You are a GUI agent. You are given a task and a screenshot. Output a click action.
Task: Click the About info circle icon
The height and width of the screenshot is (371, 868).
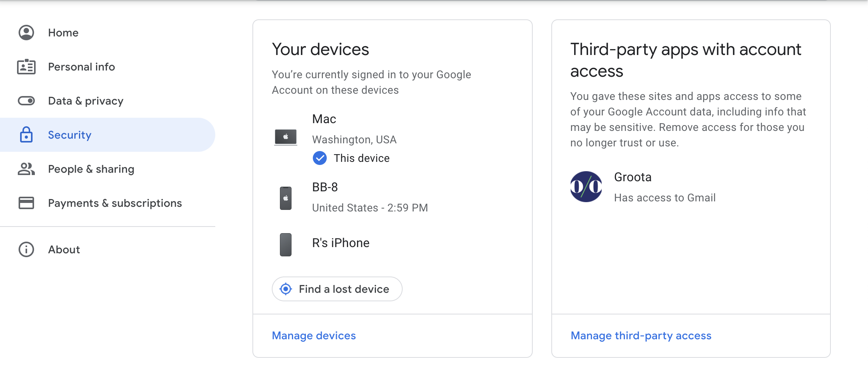point(26,249)
